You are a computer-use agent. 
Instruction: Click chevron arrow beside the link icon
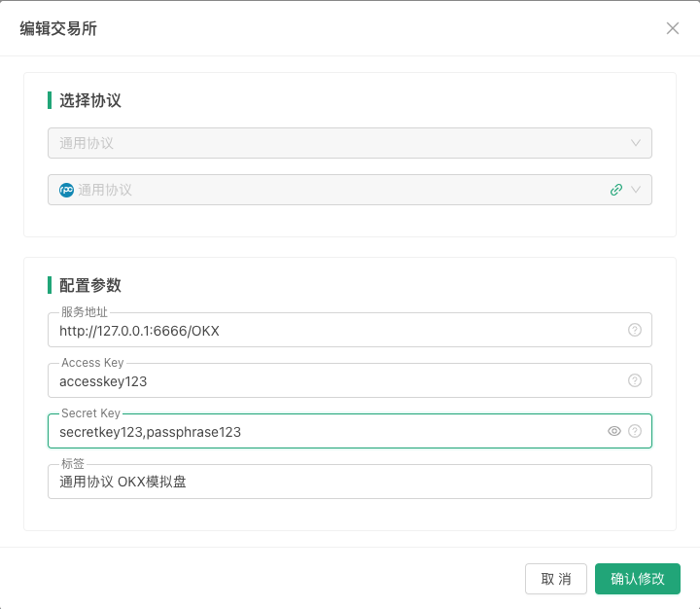pyautogui.click(x=636, y=191)
